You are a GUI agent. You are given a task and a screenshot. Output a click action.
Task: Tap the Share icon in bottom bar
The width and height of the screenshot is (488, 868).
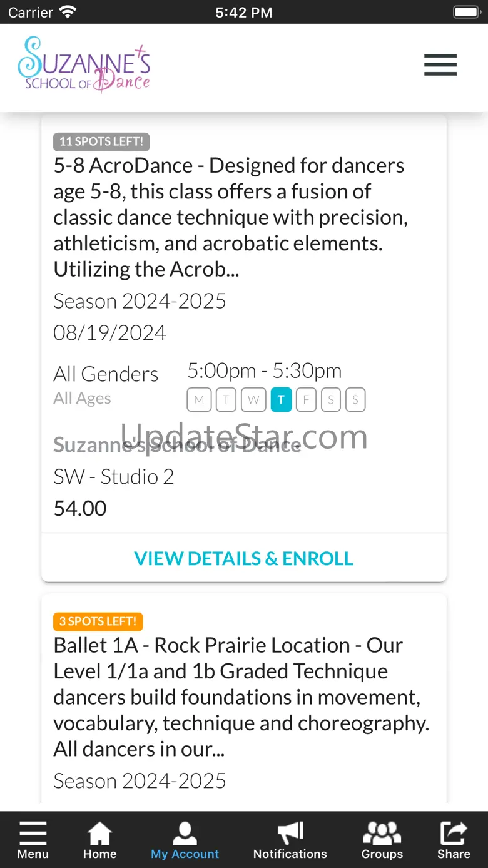coord(454,840)
